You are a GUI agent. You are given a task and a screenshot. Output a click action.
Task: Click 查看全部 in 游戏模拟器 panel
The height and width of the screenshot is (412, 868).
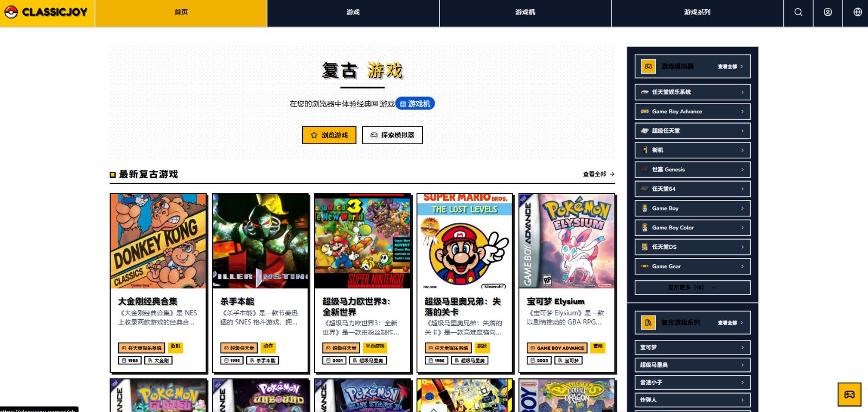coord(730,67)
